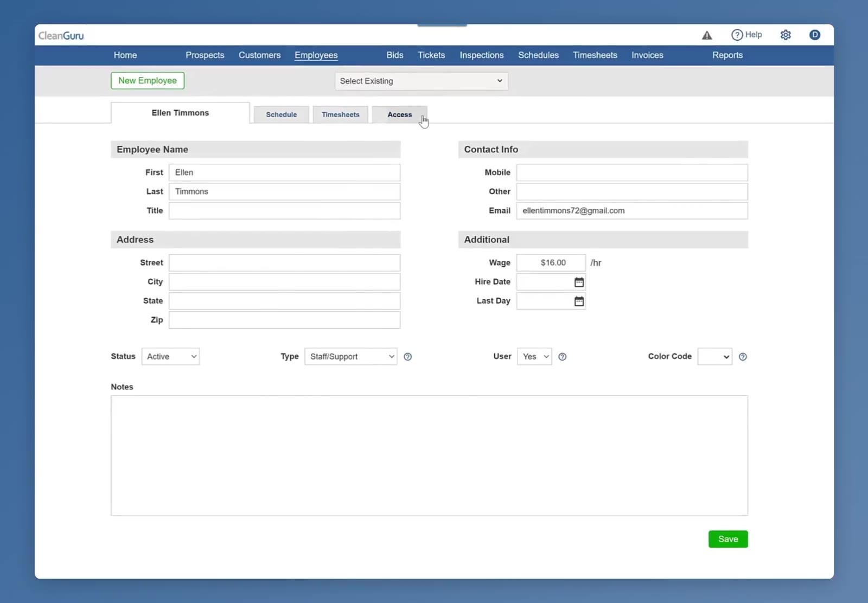
Task: Click the help icon next to User
Action: tap(562, 357)
